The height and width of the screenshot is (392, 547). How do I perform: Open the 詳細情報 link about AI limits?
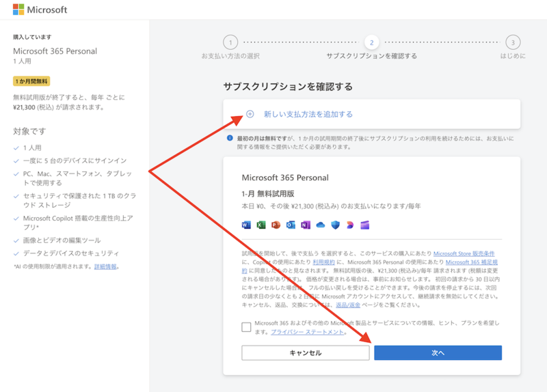(105, 266)
